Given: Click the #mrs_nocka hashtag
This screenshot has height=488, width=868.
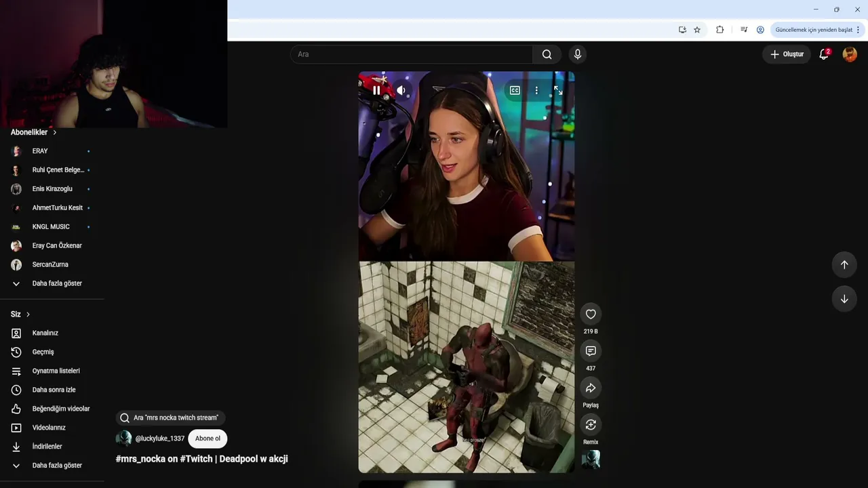Looking at the screenshot, I should tap(140, 459).
